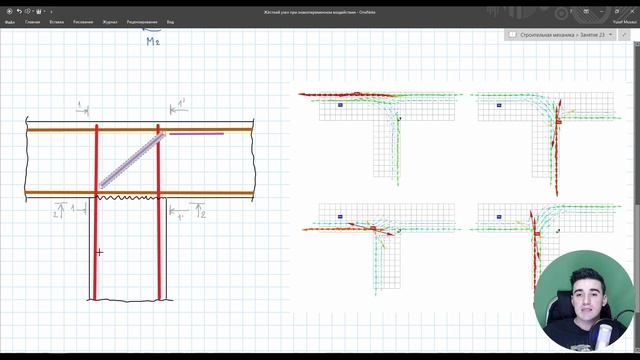
Task: Click the top-left stress diagram image
Action: tap(380, 139)
